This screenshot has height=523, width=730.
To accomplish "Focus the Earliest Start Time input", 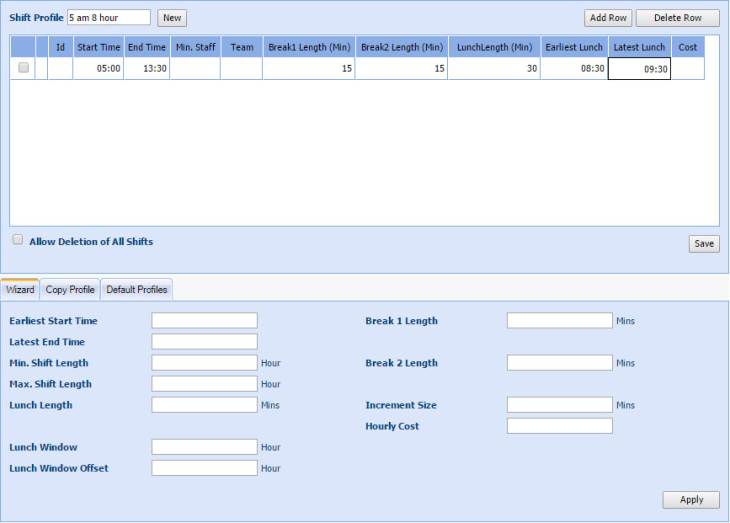I will 204,321.
